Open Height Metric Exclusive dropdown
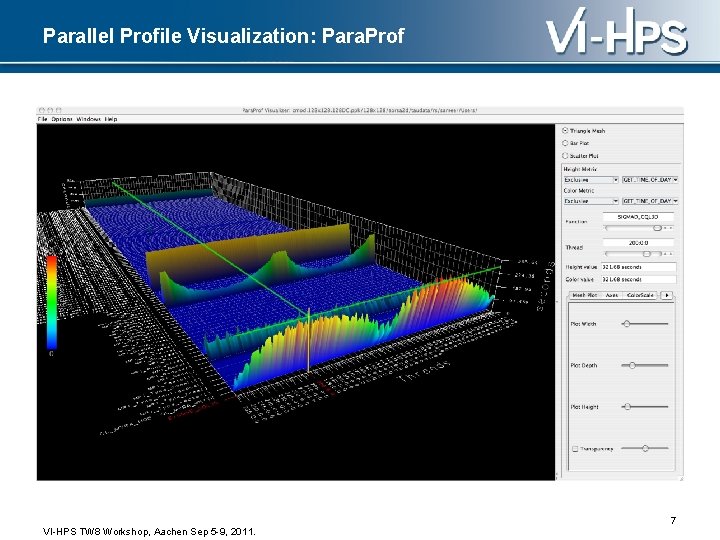Viewport: 720px width, 540px height. (x=591, y=180)
